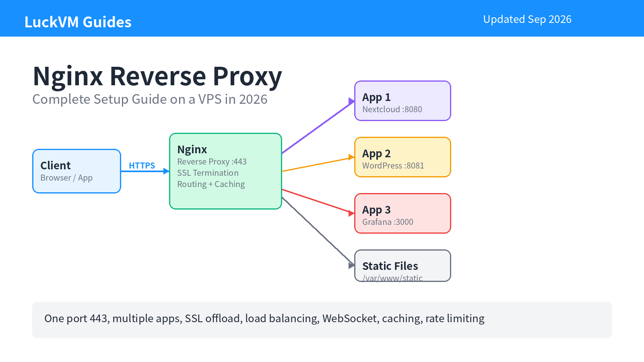The height and width of the screenshot is (362, 644).
Task: Click the 'Routing + Caching' line
Action: (211, 184)
